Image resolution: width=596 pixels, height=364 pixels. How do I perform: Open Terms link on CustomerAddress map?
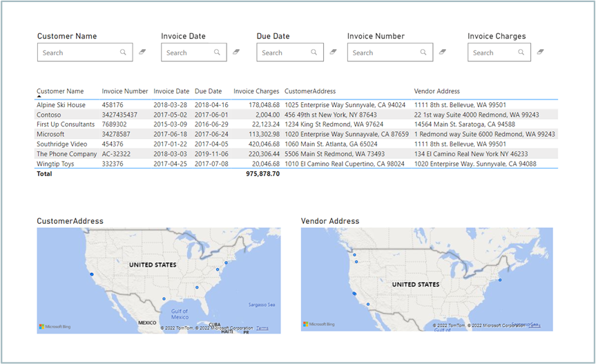click(x=262, y=328)
